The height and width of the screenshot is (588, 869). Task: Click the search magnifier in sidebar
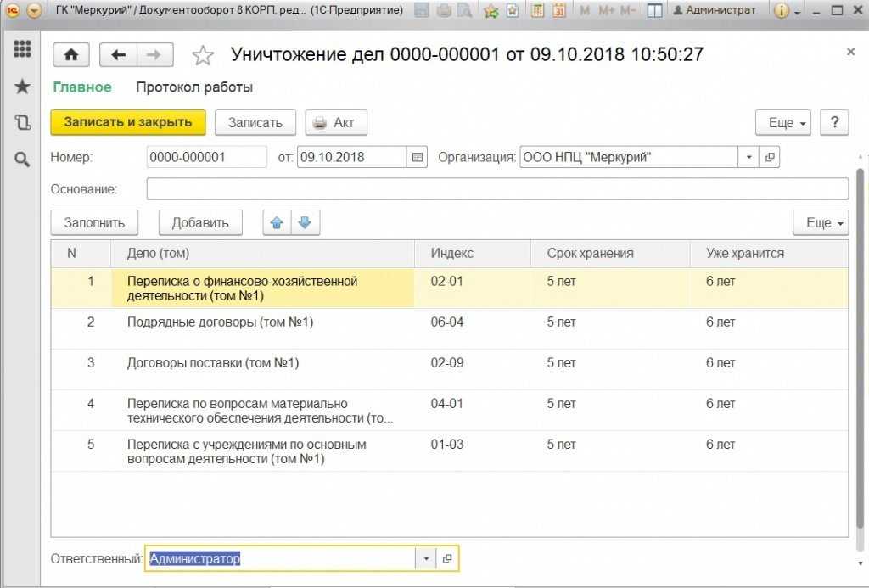pyautogui.click(x=22, y=159)
